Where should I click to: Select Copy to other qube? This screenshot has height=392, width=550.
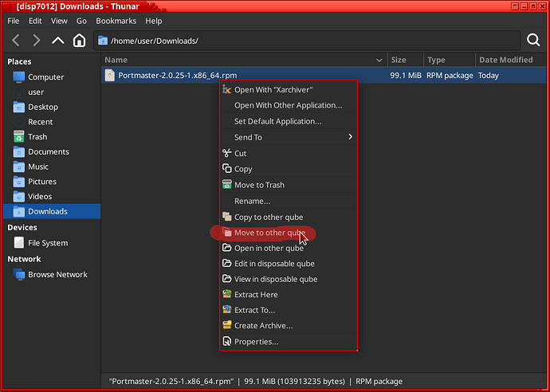269,217
